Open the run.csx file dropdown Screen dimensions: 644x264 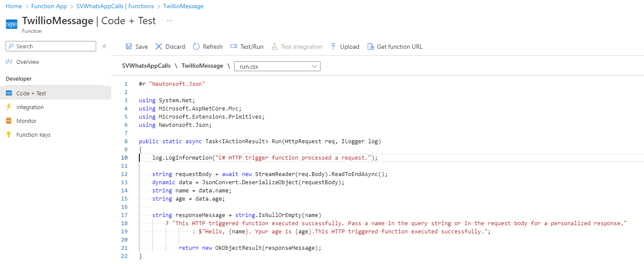click(277, 66)
